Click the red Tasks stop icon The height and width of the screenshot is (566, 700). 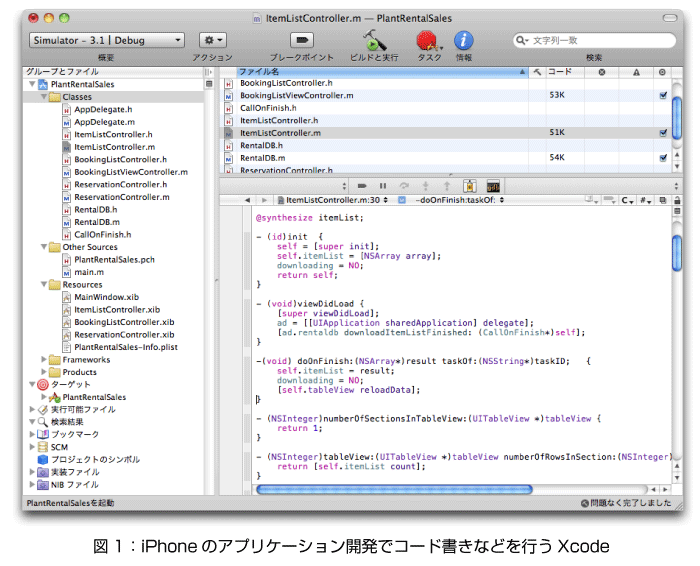428,40
